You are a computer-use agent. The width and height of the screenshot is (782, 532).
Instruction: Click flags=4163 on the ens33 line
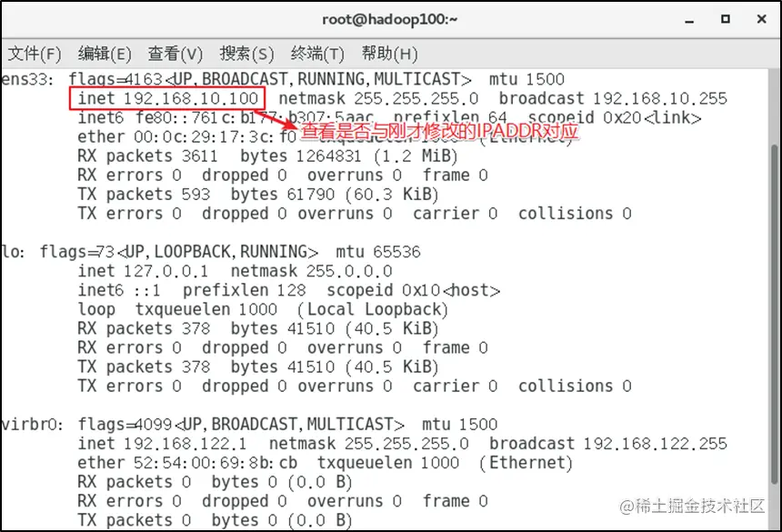click(115, 79)
